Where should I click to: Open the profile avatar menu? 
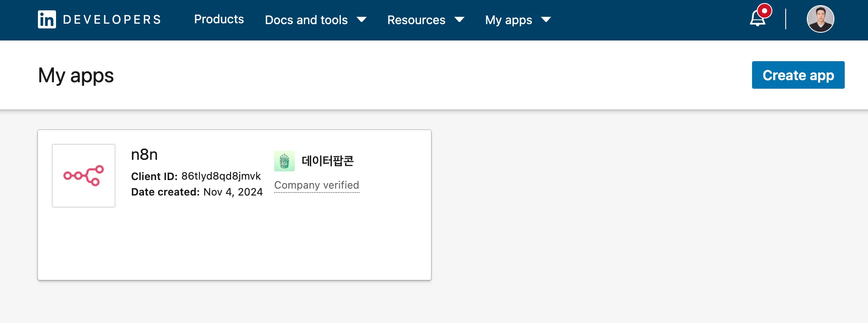point(820,19)
